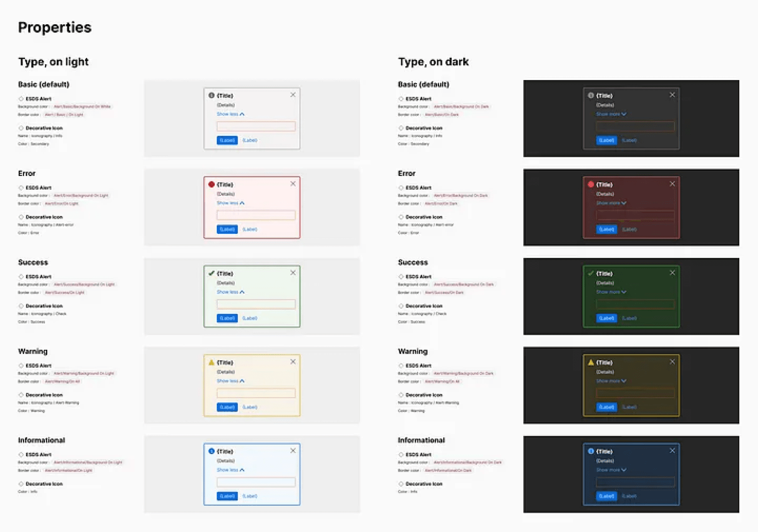
Task: Collapse Show less in light Success alert
Action: point(231,292)
